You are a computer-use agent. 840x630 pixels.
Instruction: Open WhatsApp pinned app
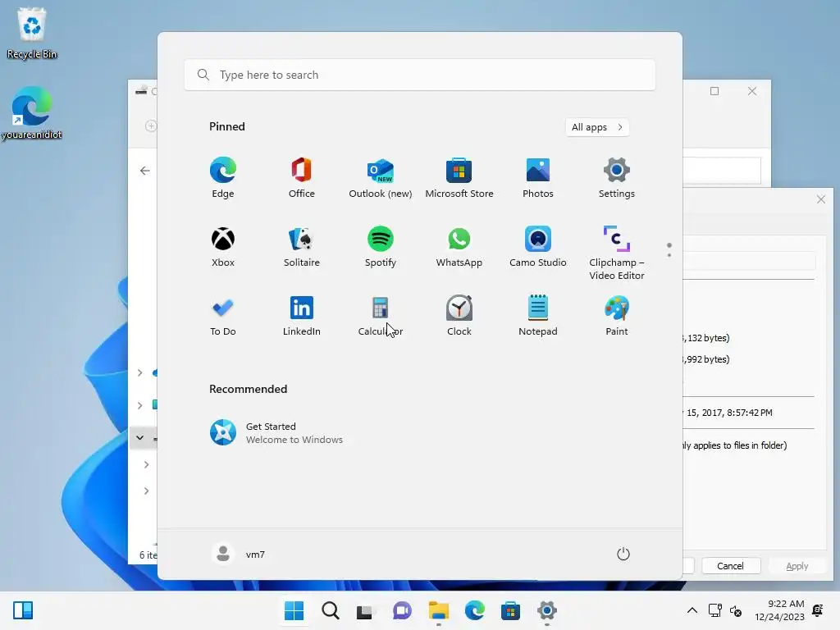(459, 247)
